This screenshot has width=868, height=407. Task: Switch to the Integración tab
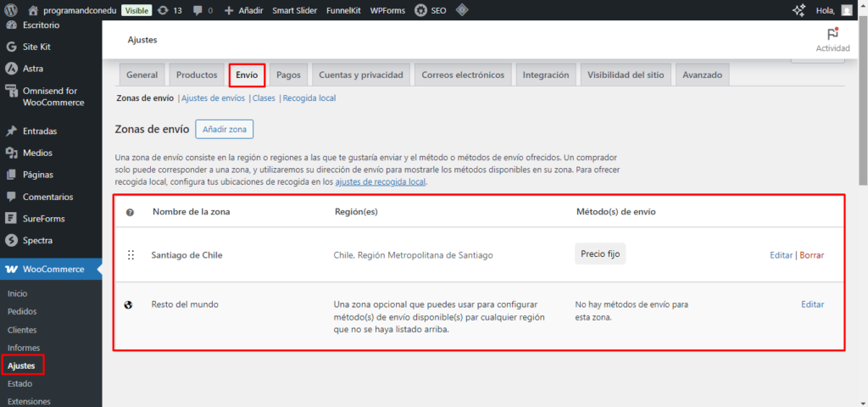pos(546,75)
